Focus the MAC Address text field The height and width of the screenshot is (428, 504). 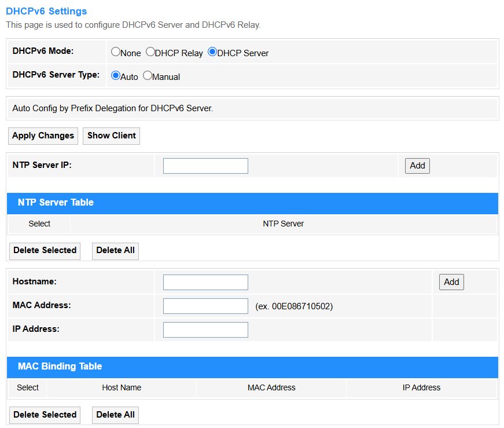[x=205, y=306]
